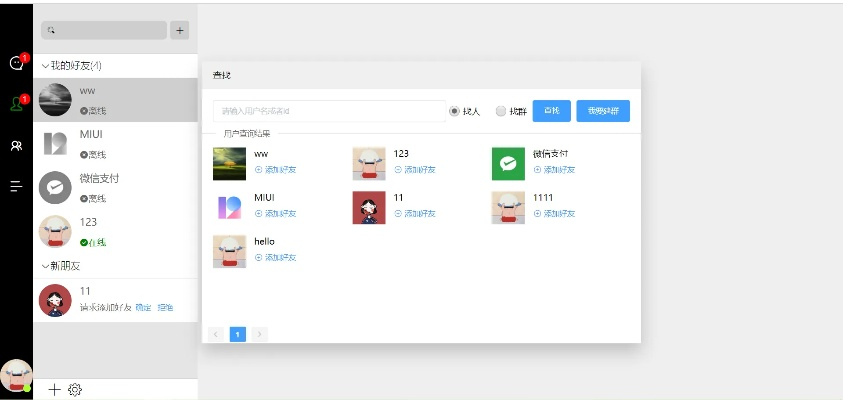Select the 找人 radio button
The image size is (843, 400).
point(454,111)
